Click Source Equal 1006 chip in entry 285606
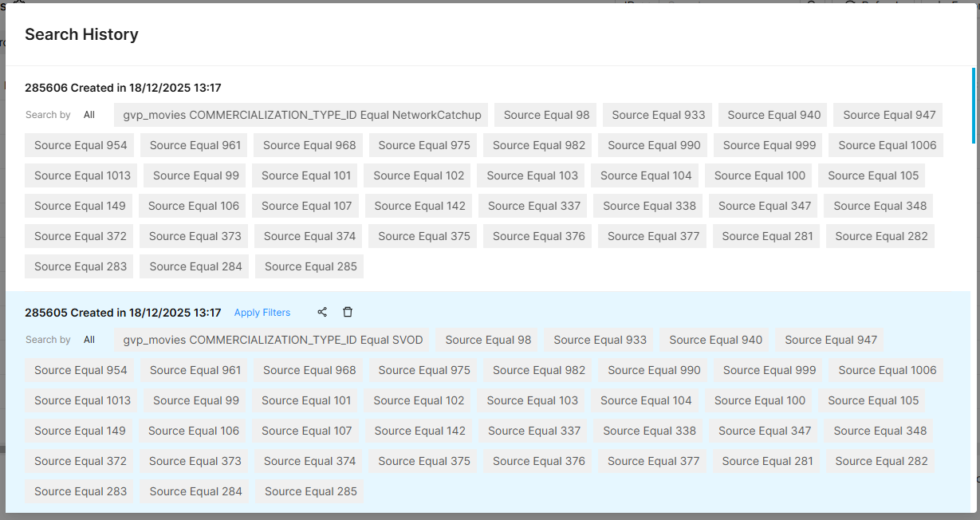 [x=887, y=145]
